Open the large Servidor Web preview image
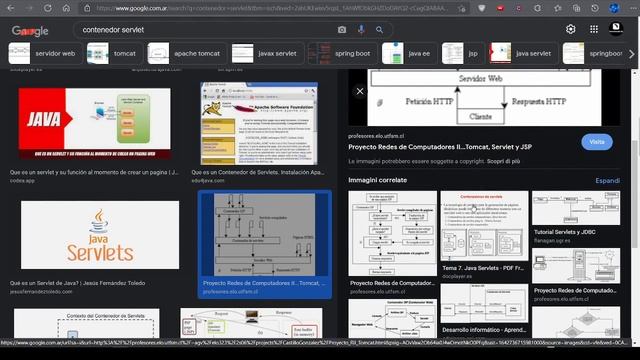 (484, 97)
